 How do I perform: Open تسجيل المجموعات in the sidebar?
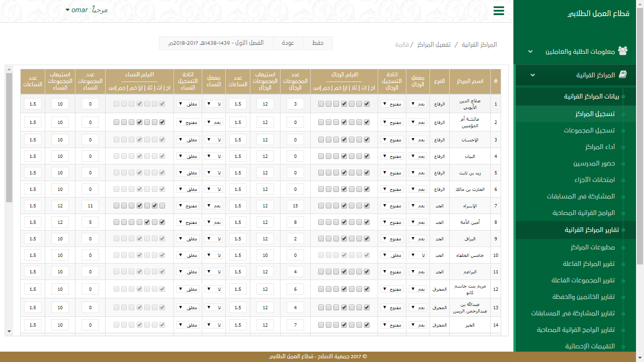coord(589,131)
